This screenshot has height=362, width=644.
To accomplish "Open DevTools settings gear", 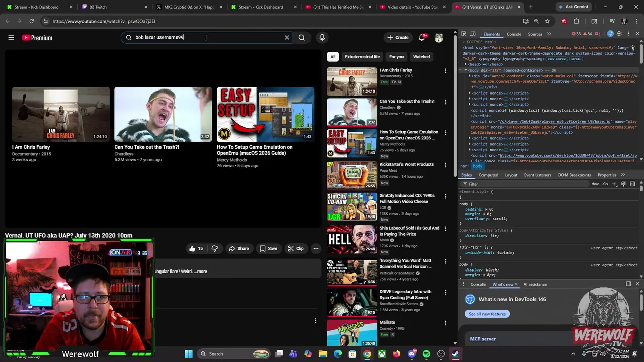I will coord(619,34).
